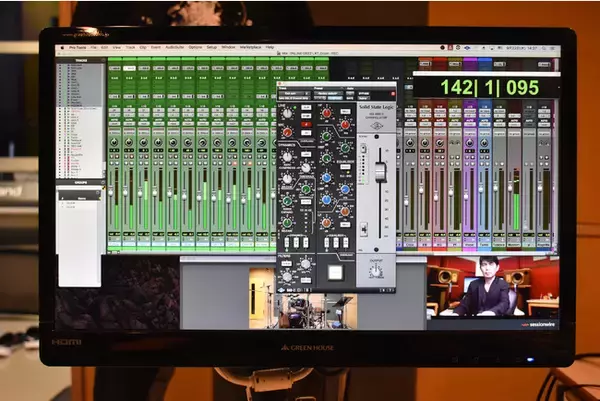Open the Setup menu
Image resolution: width=600 pixels, height=401 pixels.
pos(211,47)
